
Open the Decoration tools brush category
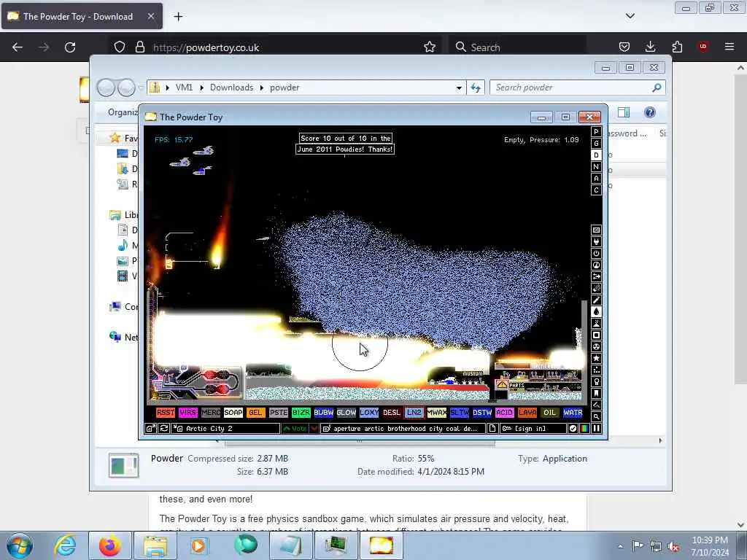pos(596,405)
